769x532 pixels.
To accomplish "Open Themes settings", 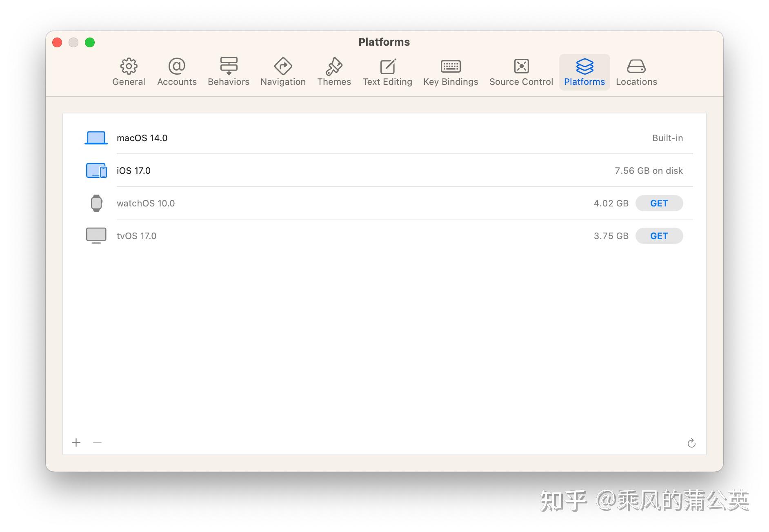I will (333, 72).
